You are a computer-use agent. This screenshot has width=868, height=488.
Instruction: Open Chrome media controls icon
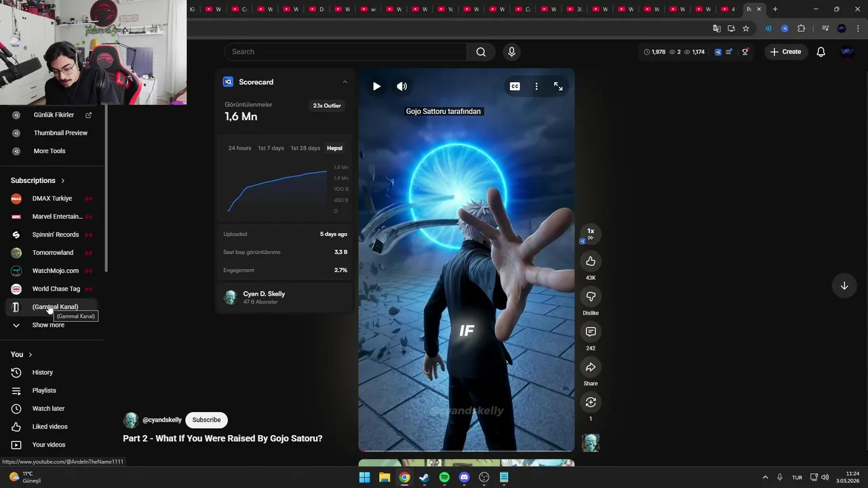pyautogui.click(x=825, y=28)
